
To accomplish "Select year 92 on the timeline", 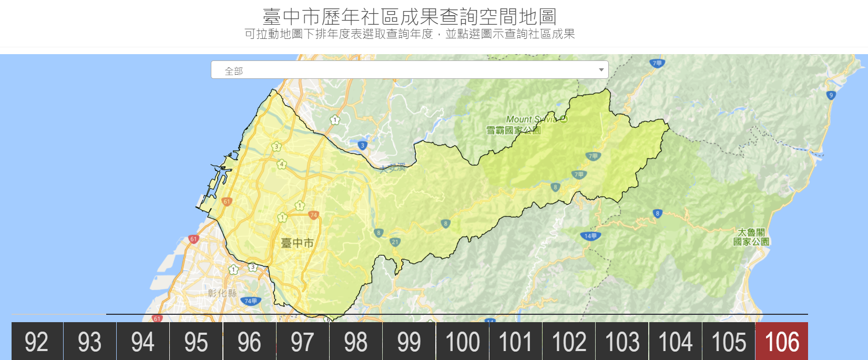I will coord(37,342).
